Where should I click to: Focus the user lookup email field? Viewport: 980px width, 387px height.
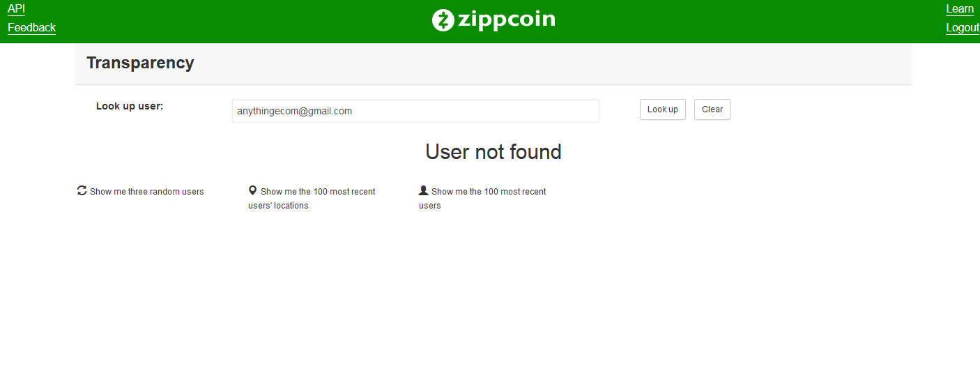coord(415,111)
